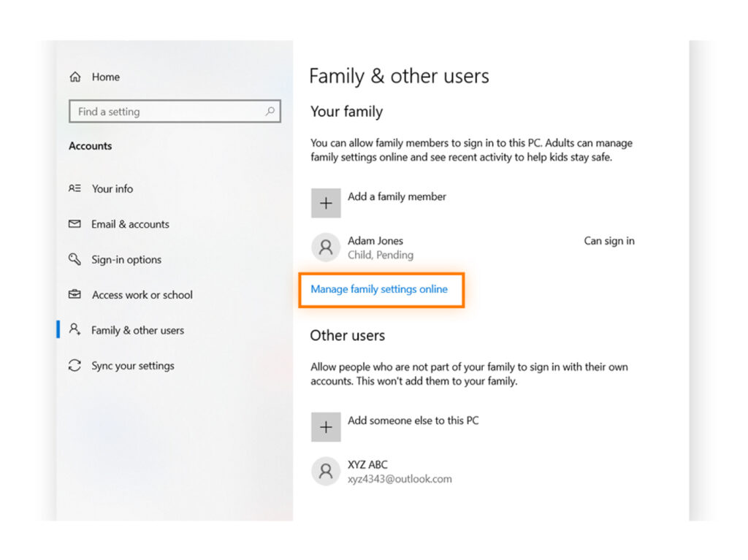The image size is (748, 560).
Task: Open Email & accounts via envelope icon
Action: pos(75,224)
